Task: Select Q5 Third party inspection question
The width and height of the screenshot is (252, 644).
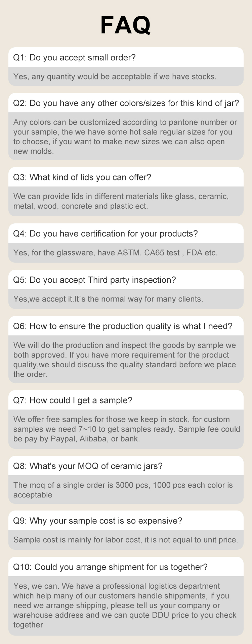Action: pyautogui.click(x=94, y=280)
